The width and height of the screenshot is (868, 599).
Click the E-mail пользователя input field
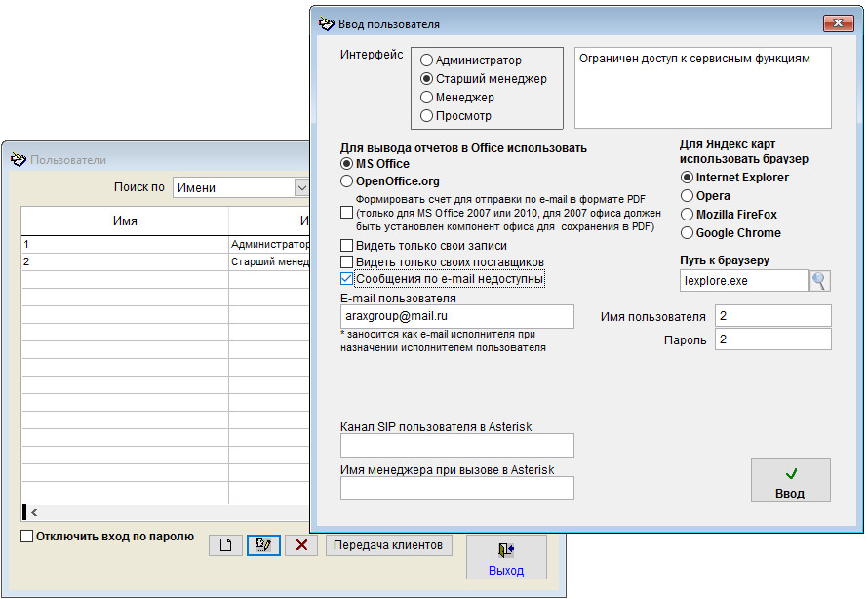[457, 316]
